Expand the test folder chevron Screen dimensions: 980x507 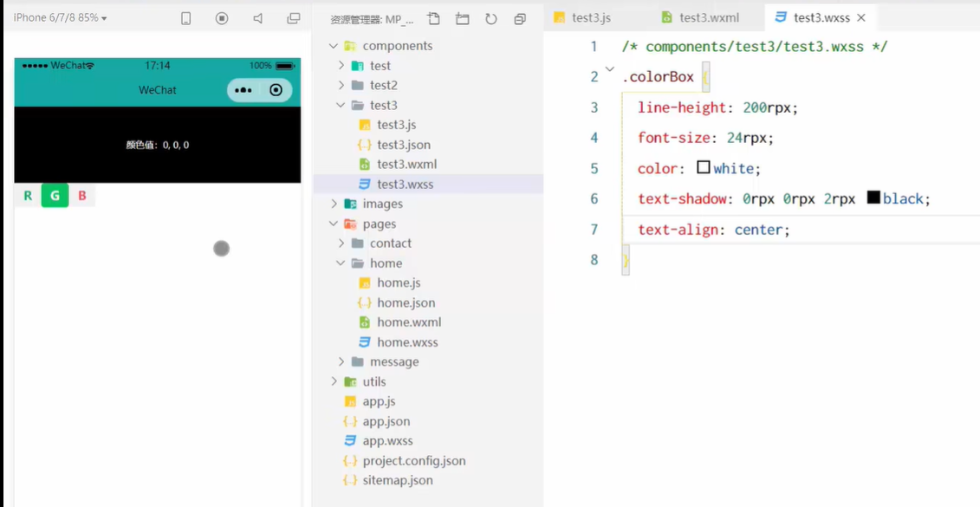[341, 66]
